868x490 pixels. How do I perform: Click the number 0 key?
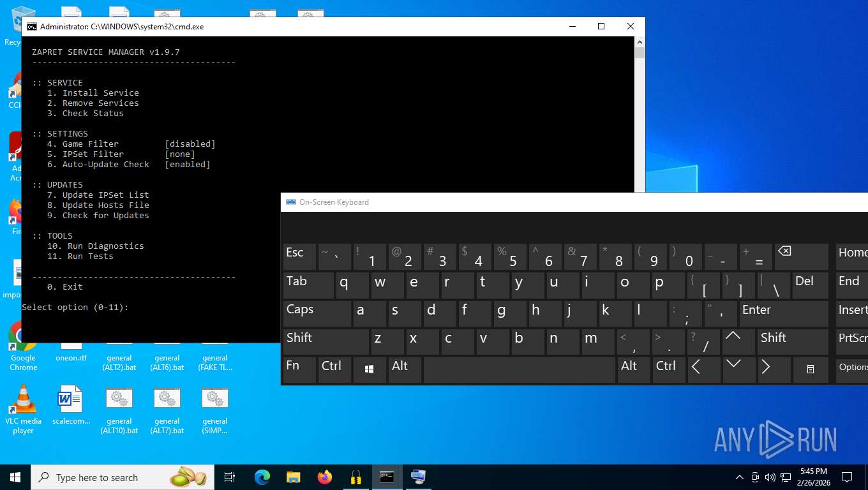tap(685, 256)
